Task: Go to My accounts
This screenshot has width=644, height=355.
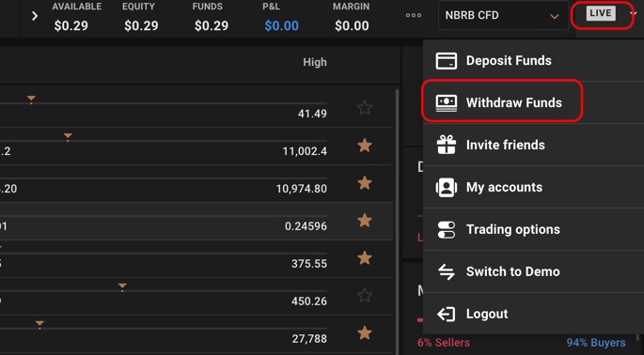Action: 533,187
